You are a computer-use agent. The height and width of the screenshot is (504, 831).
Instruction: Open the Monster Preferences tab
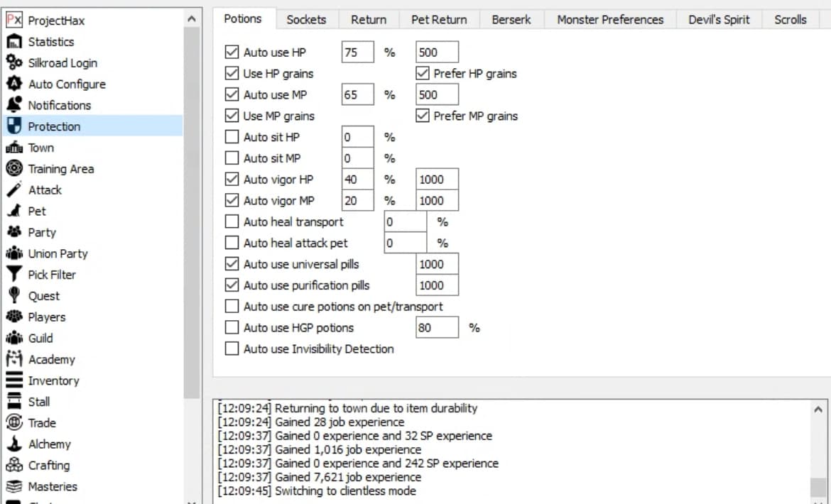(610, 20)
